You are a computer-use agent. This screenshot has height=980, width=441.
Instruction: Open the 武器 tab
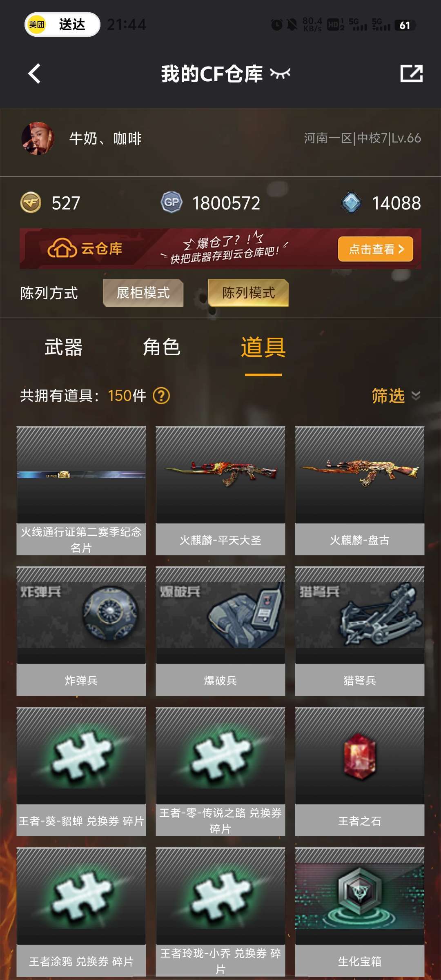(x=64, y=347)
